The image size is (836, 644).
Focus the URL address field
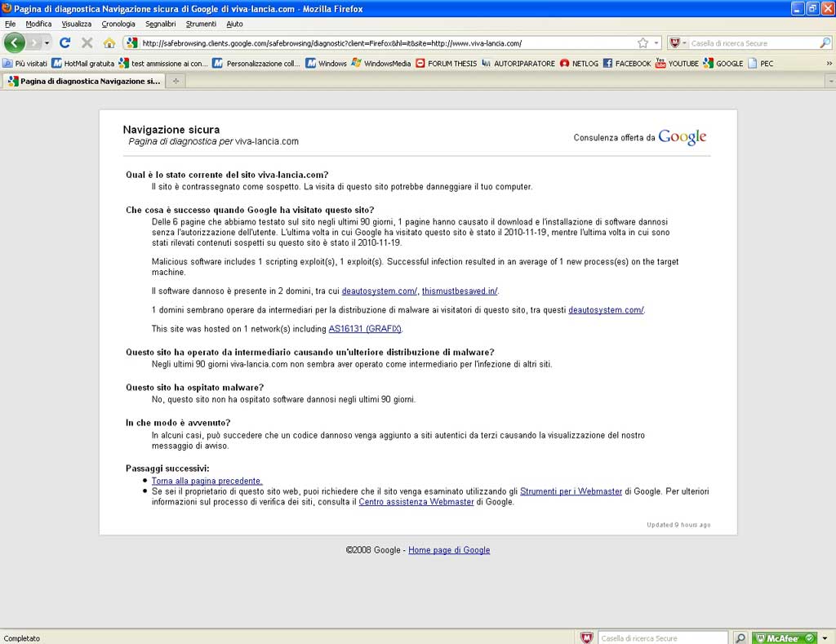point(388,43)
